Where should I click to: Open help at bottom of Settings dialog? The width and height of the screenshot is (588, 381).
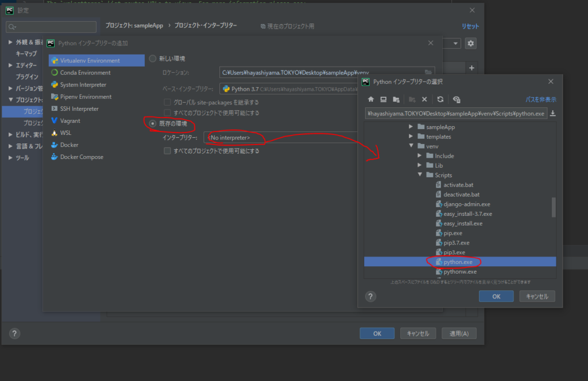coord(14,333)
